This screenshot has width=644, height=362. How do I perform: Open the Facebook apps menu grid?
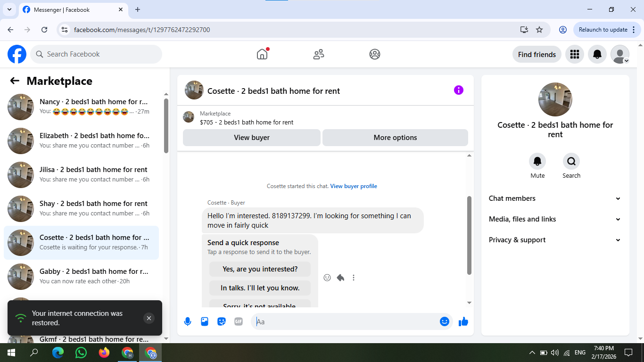click(x=574, y=54)
